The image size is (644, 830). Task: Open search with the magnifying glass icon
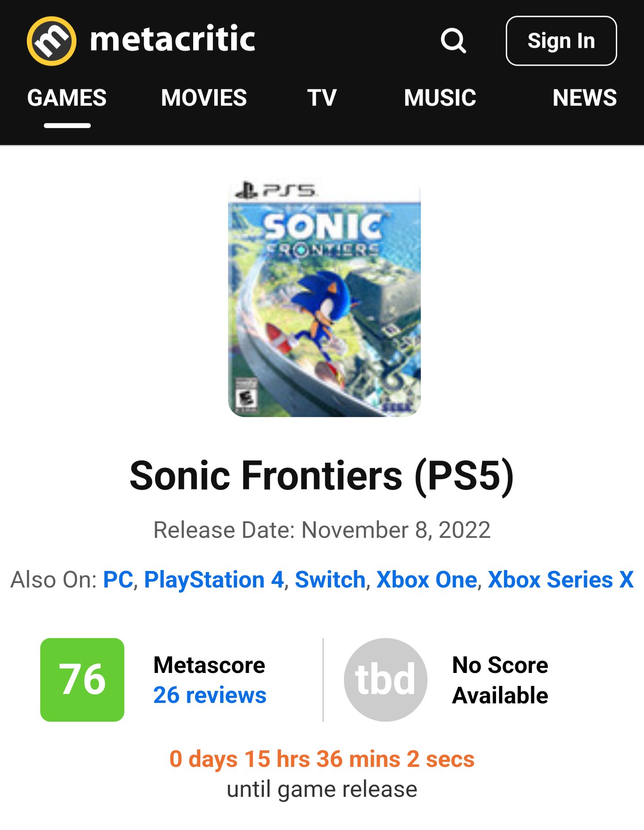pyautogui.click(x=453, y=41)
